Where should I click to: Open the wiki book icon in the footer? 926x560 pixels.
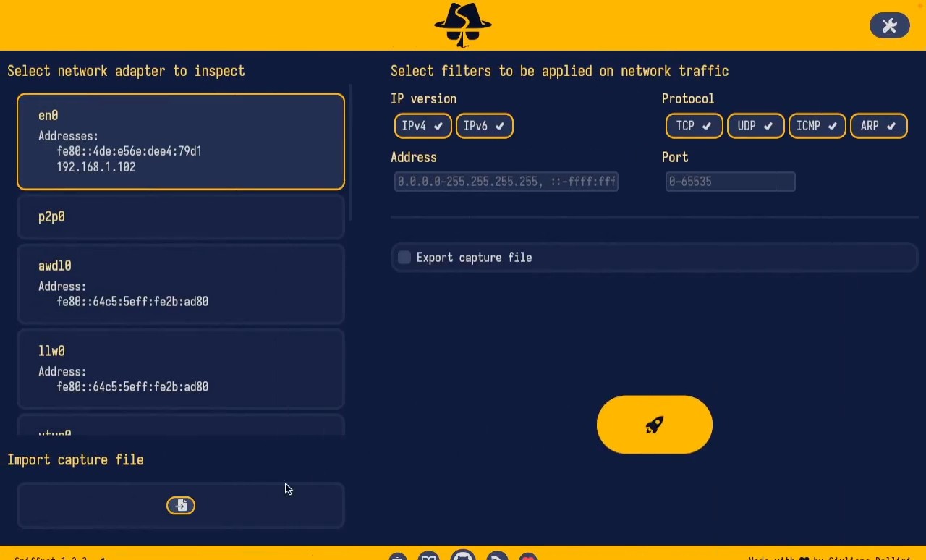click(x=429, y=556)
